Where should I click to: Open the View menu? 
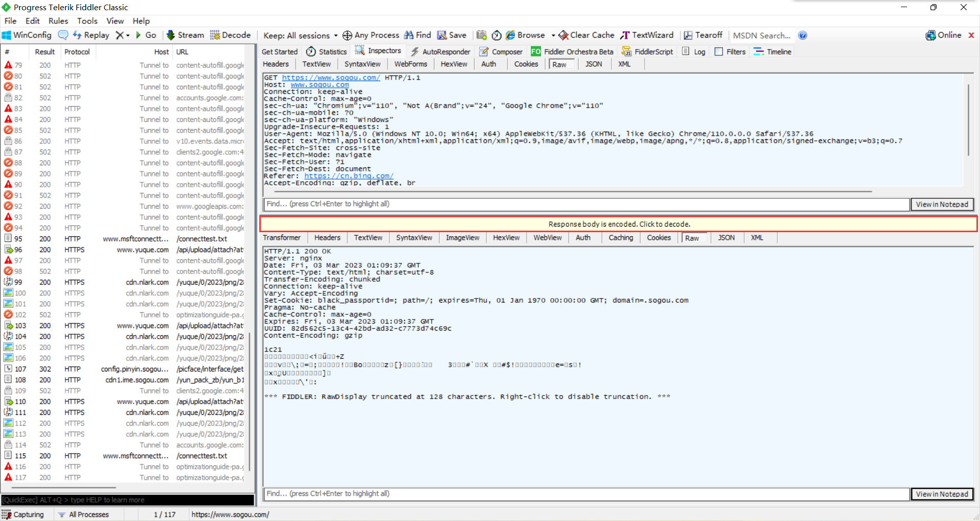(115, 21)
